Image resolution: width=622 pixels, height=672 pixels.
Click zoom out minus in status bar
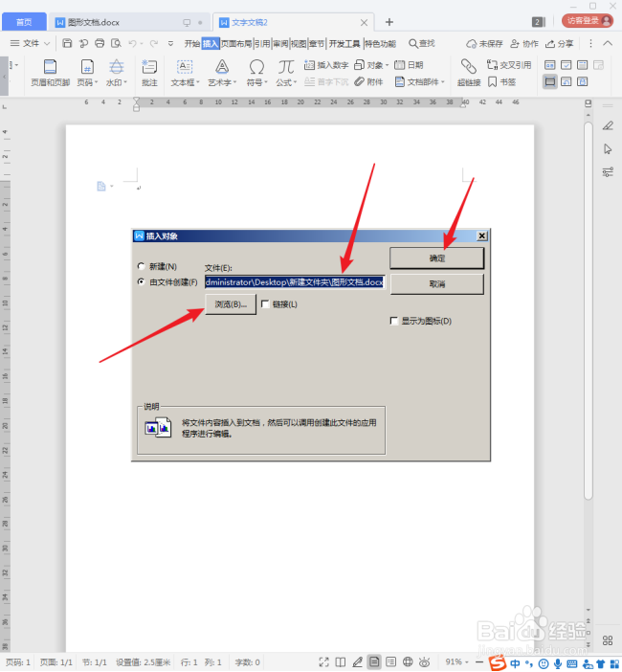[x=479, y=662]
